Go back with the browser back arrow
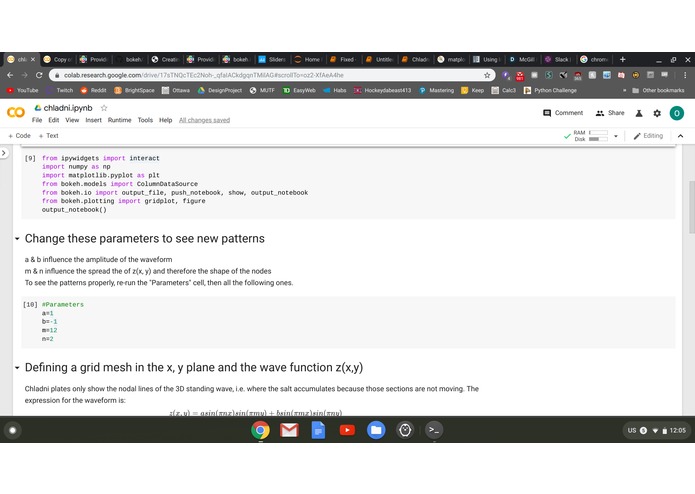This screenshot has height=494, width=695. (x=10, y=75)
